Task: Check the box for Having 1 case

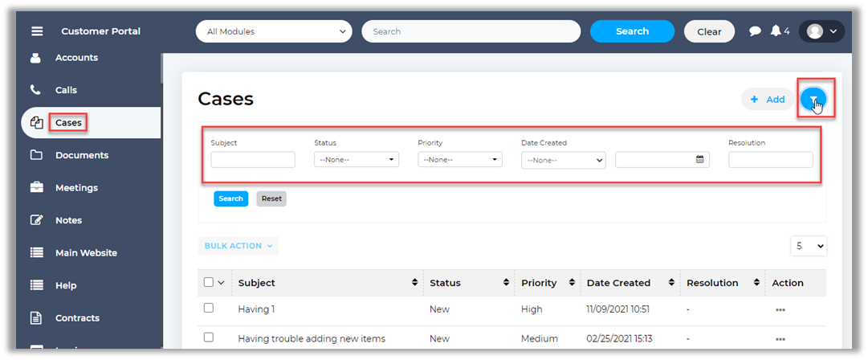Action: pos(209,309)
